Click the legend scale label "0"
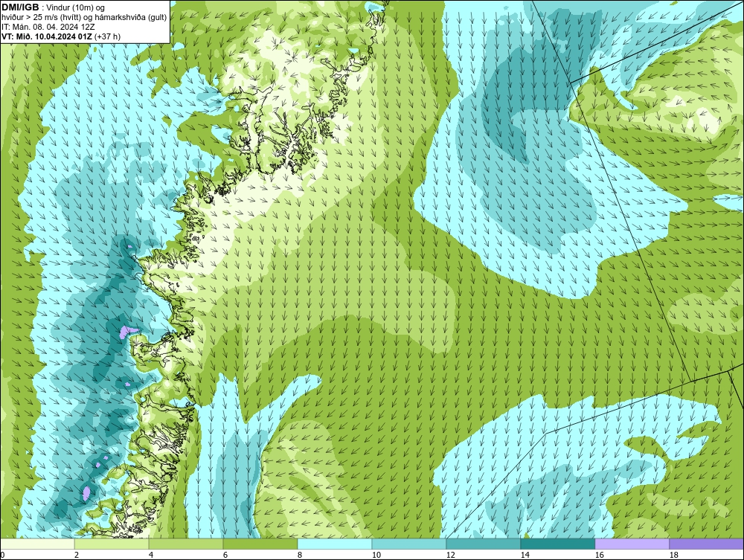This screenshot has width=744, height=560. pyautogui.click(x=3, y=555)
